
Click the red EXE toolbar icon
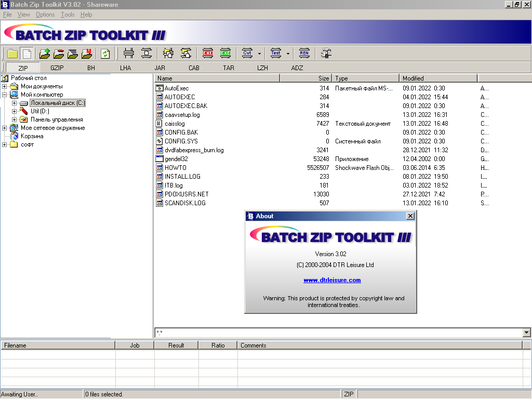click(x=208, y=53)
